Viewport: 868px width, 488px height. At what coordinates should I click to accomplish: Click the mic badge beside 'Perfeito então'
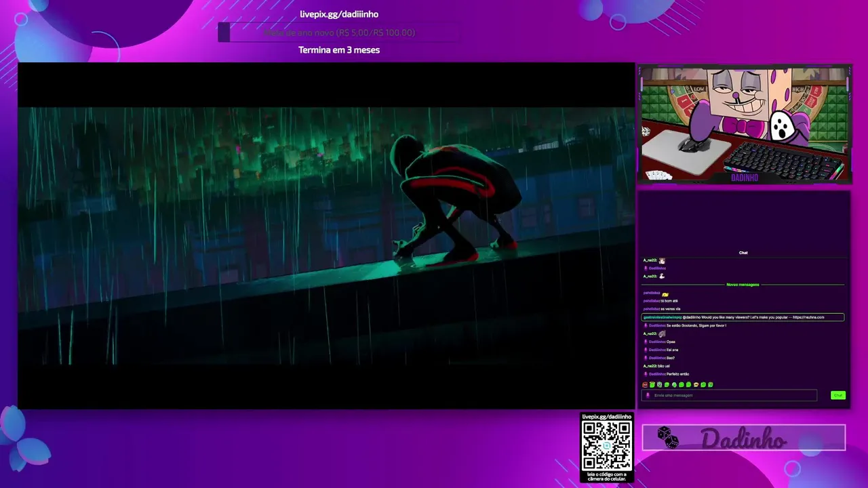(646, 374)
